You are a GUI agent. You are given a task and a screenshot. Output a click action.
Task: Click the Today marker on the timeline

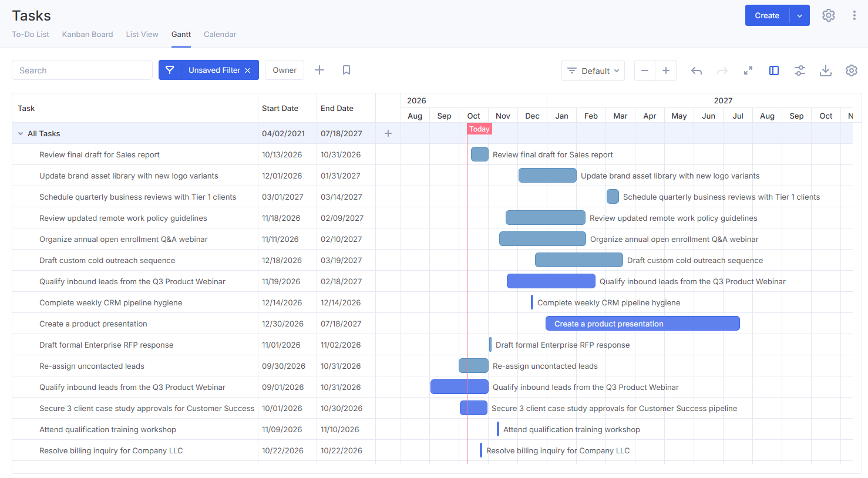(x=479, y=129)
